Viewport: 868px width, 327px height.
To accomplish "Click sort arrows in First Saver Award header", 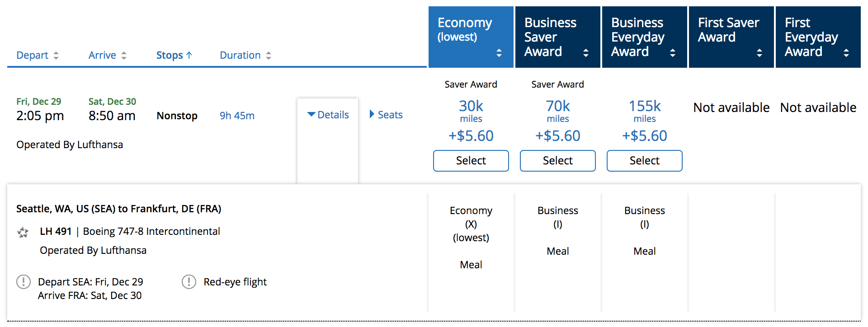I will (759, 53).
